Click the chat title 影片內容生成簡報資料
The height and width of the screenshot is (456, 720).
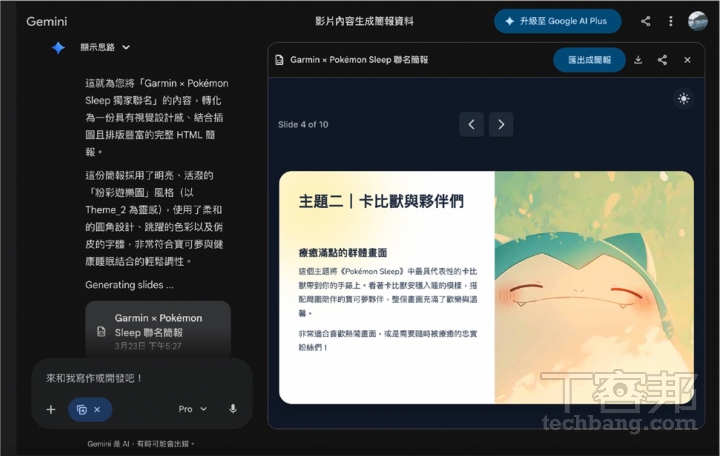coord(364,21)
